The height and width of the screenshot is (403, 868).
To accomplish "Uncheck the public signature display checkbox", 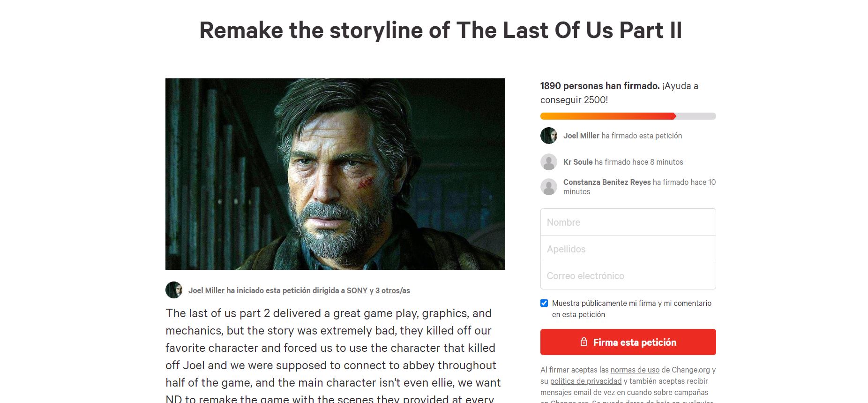I will pos(544,303).
